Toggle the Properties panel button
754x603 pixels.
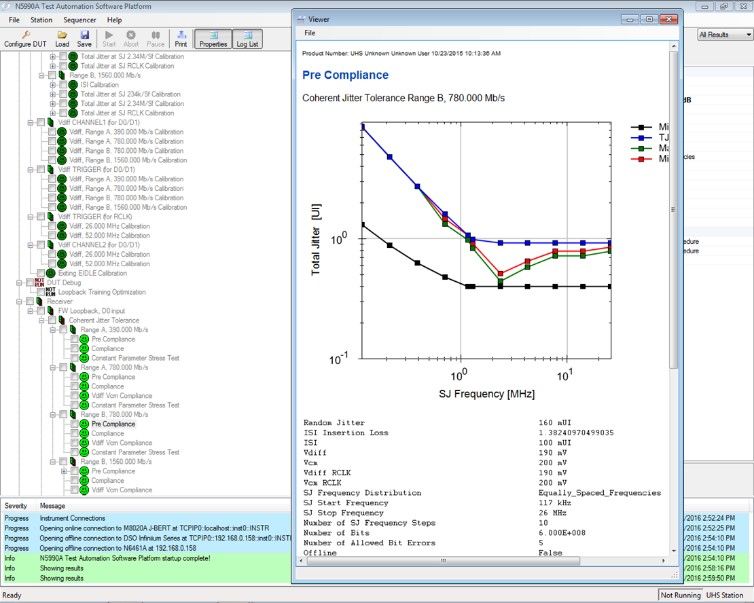pos(213,39)
